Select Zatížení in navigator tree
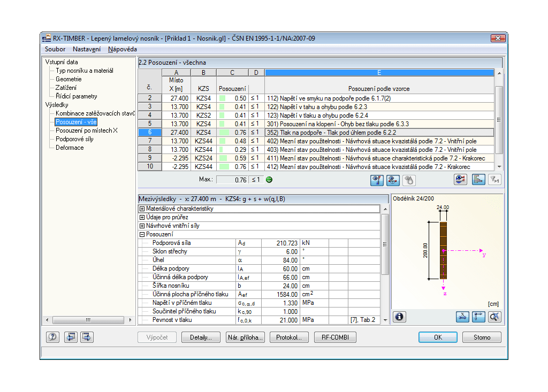Image resolution: width=548 pixels, height=392 pixels. pyautogui.click(x=66, y=88)
